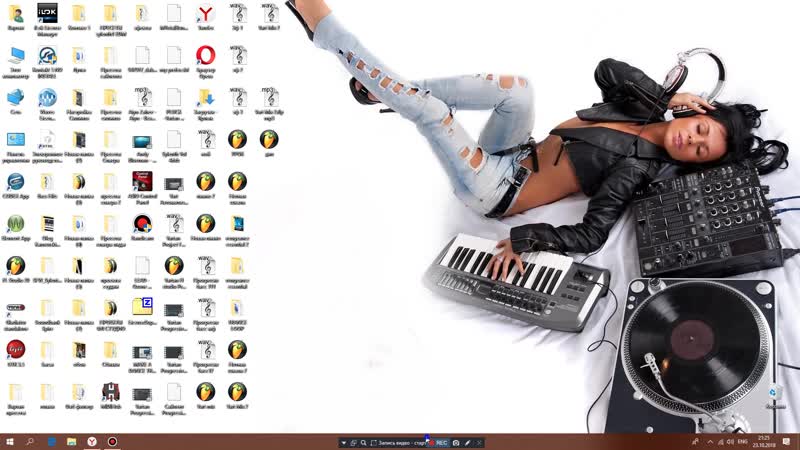Show hidden tray icons chevron
800x450 pixels.
pos(710,442)
